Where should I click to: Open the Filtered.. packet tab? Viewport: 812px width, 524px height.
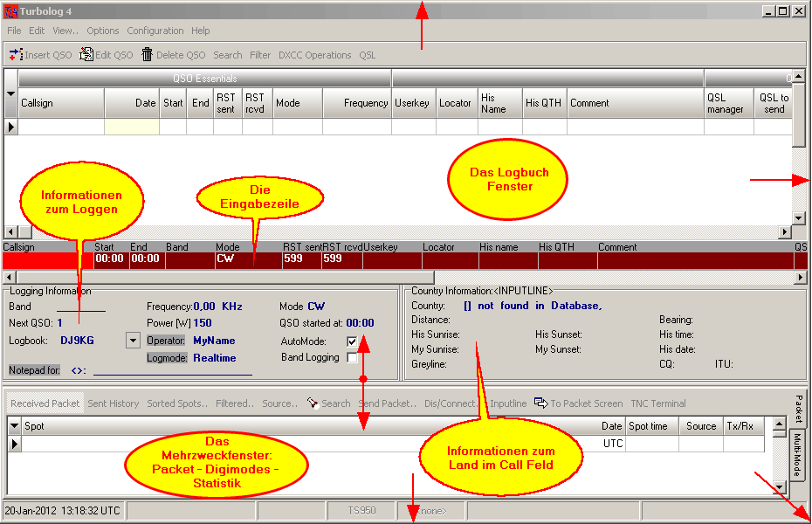(235, 403)
